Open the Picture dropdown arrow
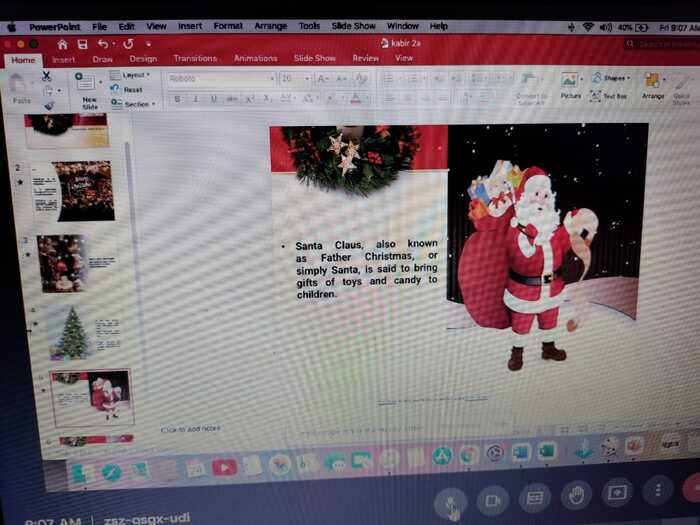The width and height of the screenshot is (700, 525). pyautogui.click(x=582, y=80)
